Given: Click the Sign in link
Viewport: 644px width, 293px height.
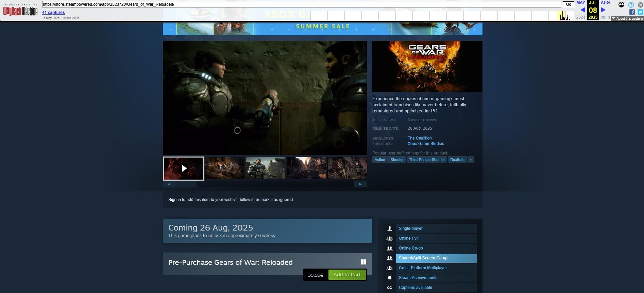Looking at the screenshot, I should click(x=174, y=200).
